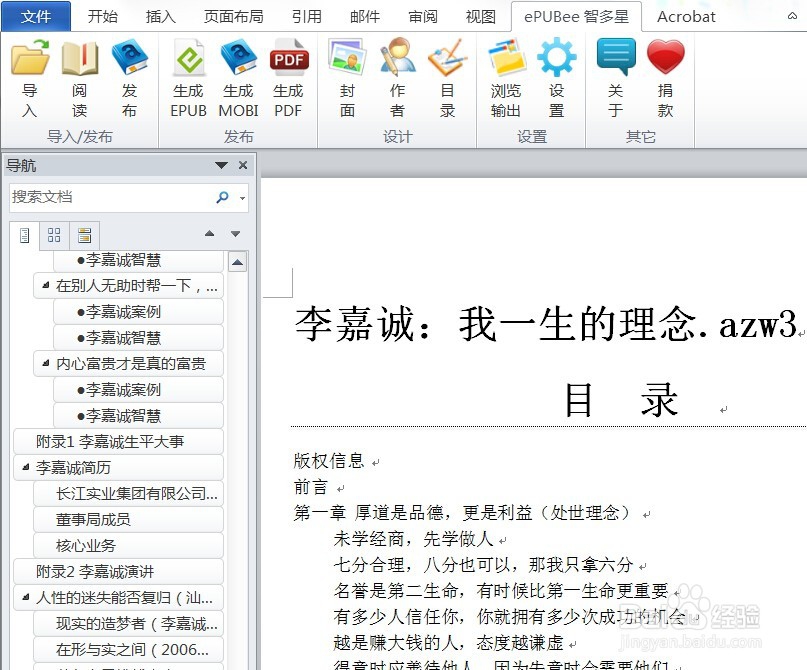Click 前言 line in document
Viewport: 807px width, 670px height.
(x=311, y=486)
